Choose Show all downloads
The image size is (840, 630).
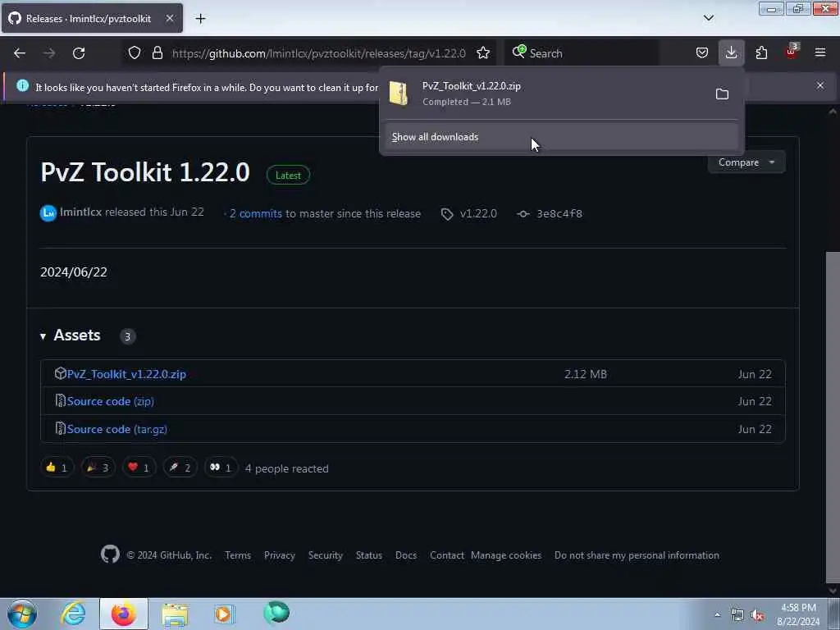coord(561,137)
